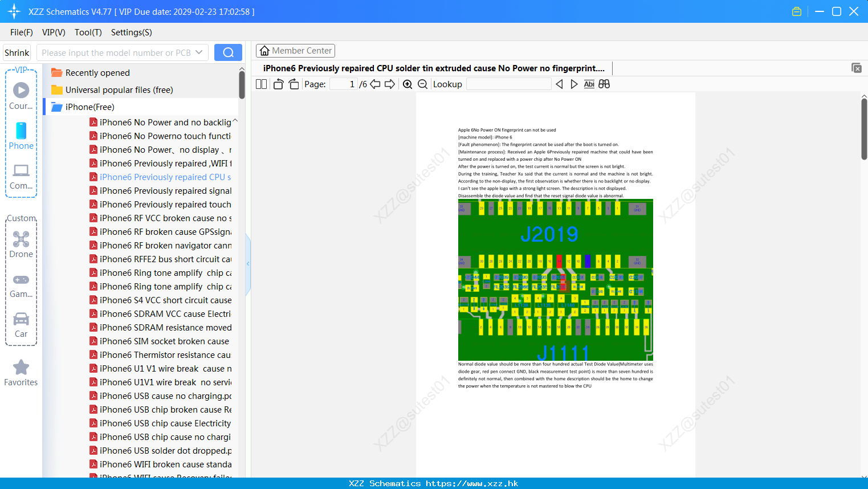This screenshot has height=489, width=868.
Task: Find next lookup result
Action: point(574,84)
